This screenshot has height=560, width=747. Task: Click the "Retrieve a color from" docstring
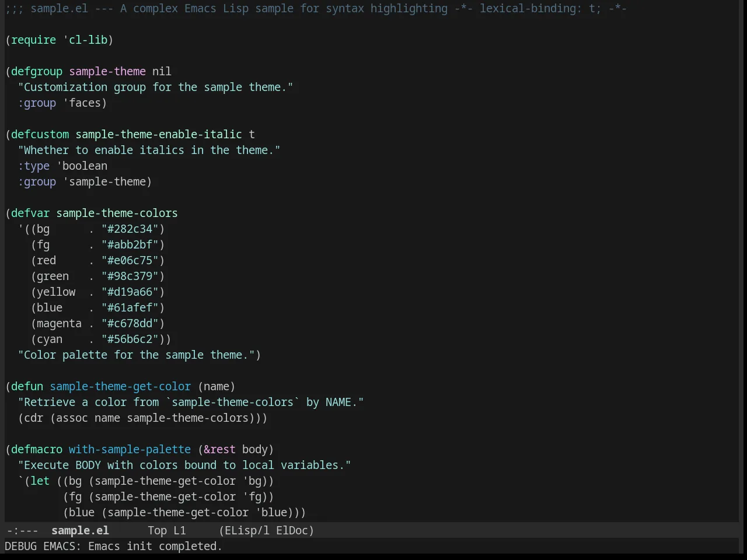191,402
